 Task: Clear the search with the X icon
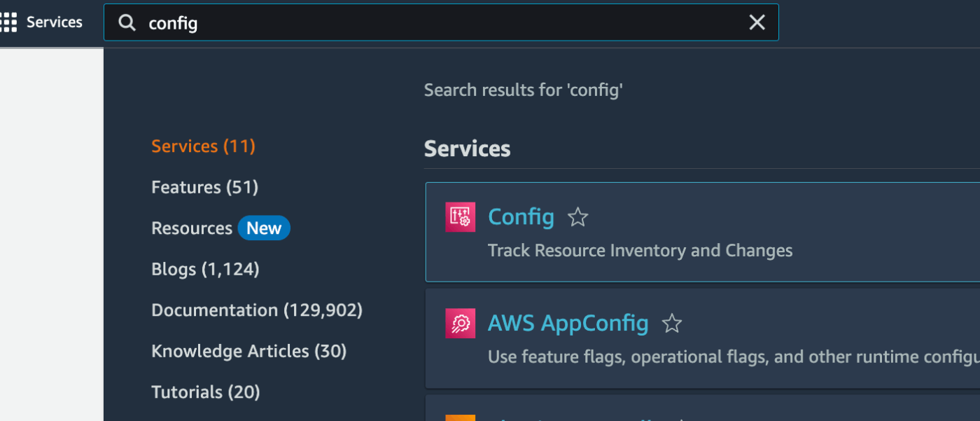point(757,22)
